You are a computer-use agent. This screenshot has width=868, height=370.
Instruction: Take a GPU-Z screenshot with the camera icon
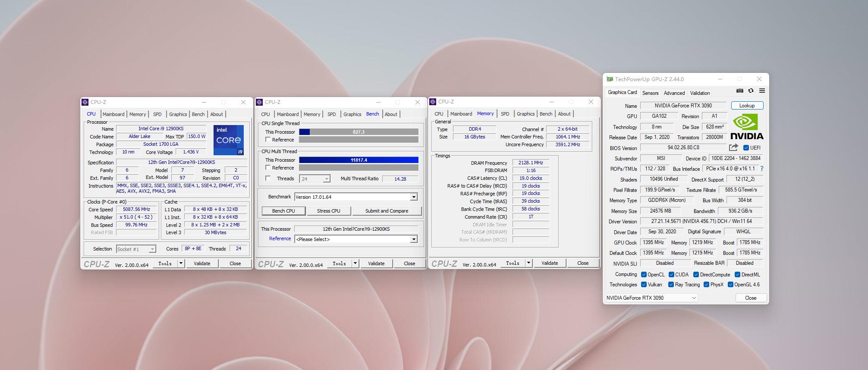(x=740, y=91)
